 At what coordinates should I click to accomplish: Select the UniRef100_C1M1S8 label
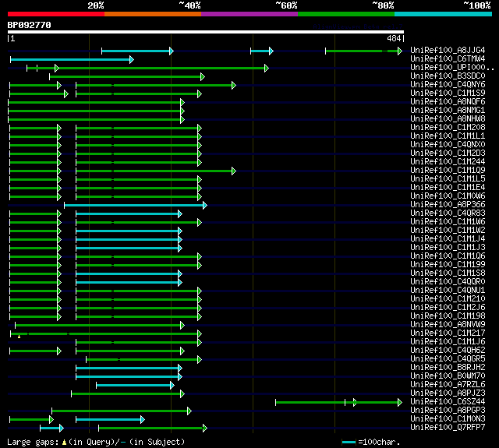[448, 273]
